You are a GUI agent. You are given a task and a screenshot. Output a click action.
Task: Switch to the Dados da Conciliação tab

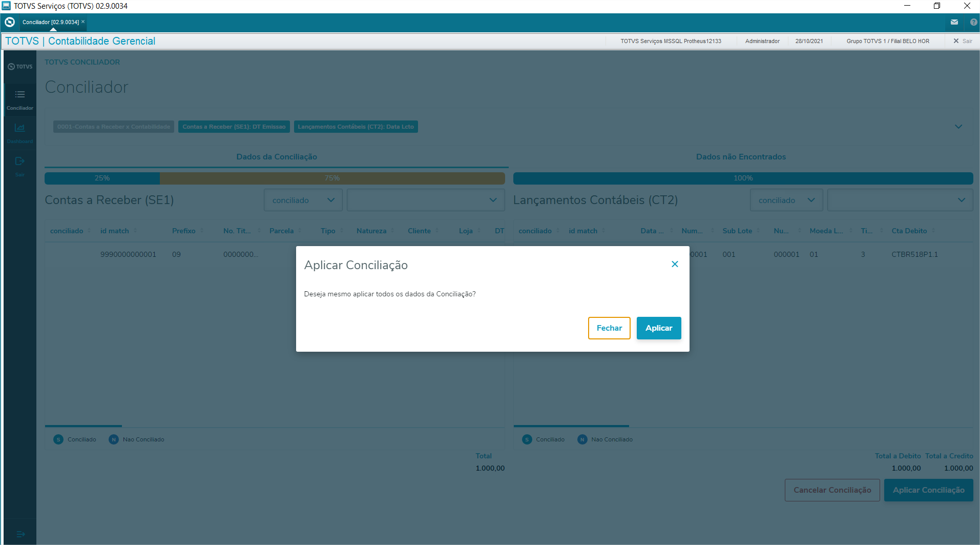point(277,157)
